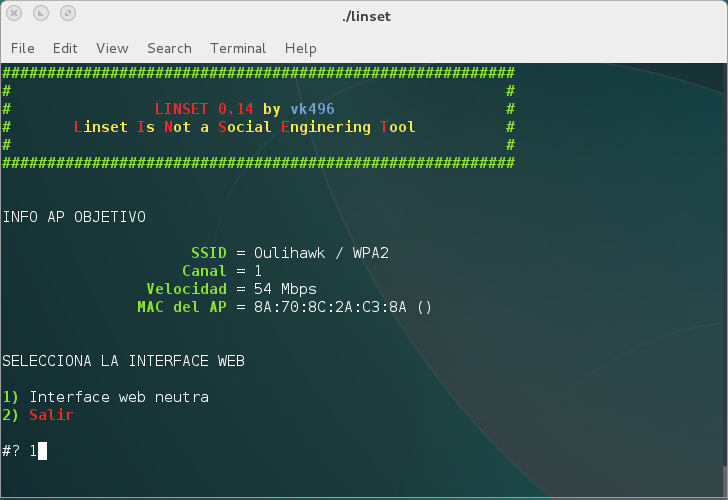Open the Edit menu
Viewport: 728px width, 500px height.
click(x=65, y=48)
